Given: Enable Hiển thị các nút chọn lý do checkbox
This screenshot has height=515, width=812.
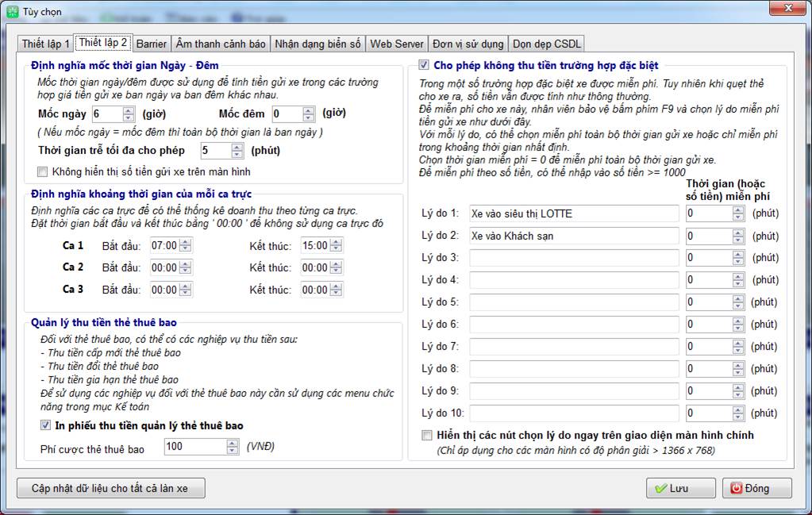Looking at the screenshot, I should point(428,435).
